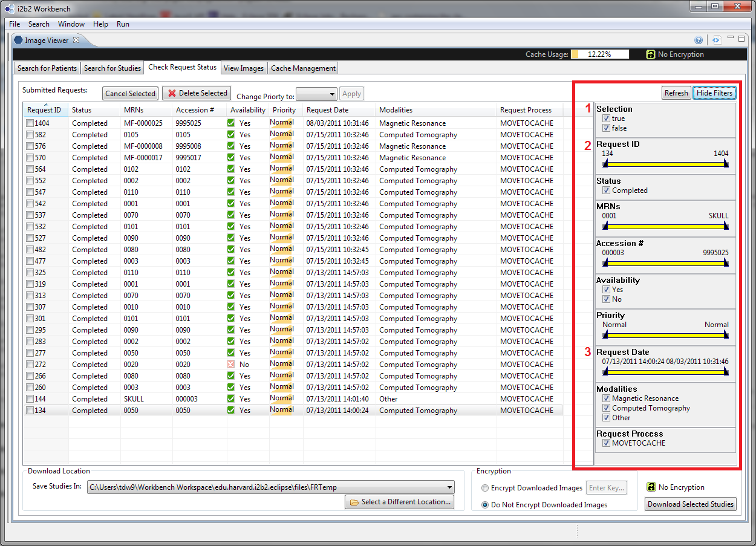Click the green availability check for request 1404
This screenshot has width=756, height=546.
point(231,123)
